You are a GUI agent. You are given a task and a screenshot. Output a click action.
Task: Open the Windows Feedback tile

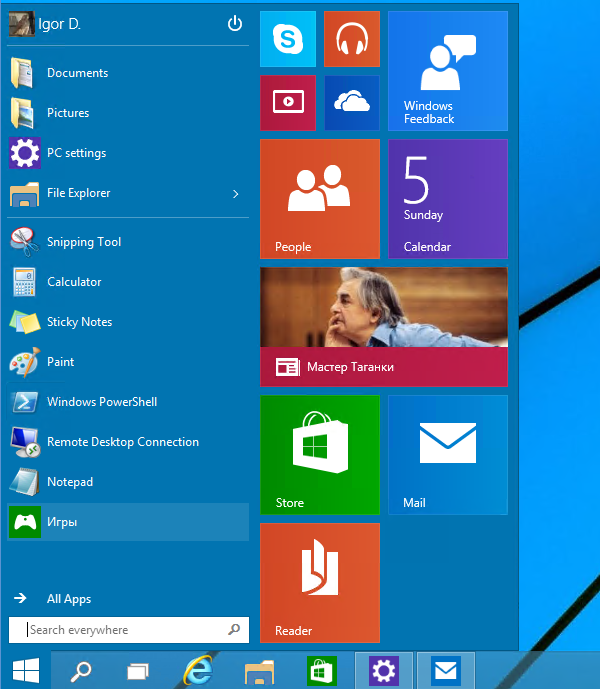(448, 71)
